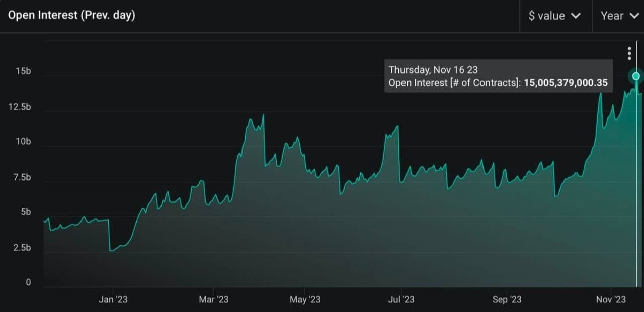Image resolution: width=644 pixels, height=312 pixels.
Task: Click the vertical crosshair line on the chart
Action: pyautogui.click(x=636, y=176)
